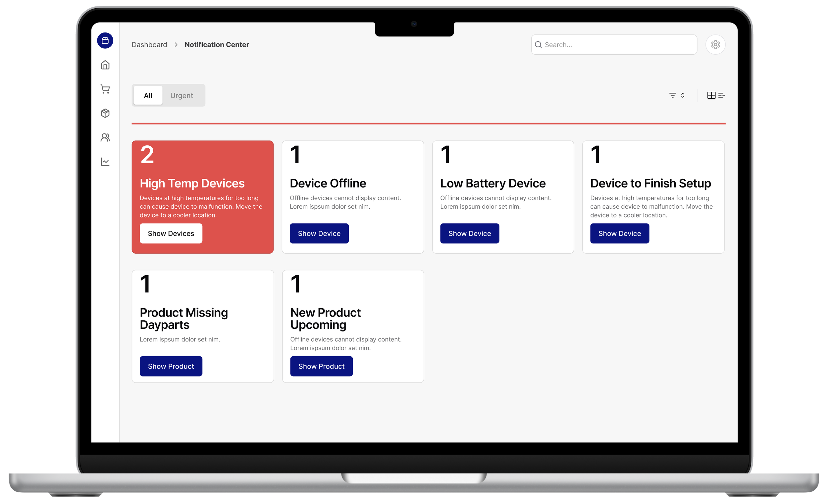Go to Dashboard breadcrumb link

(x=149, y=45)
